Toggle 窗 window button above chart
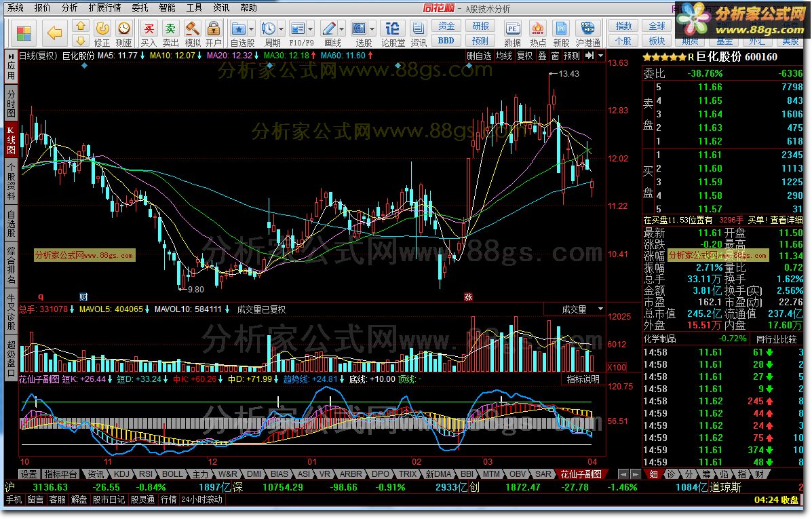812x519 pixels. click(x=555, y=56)
